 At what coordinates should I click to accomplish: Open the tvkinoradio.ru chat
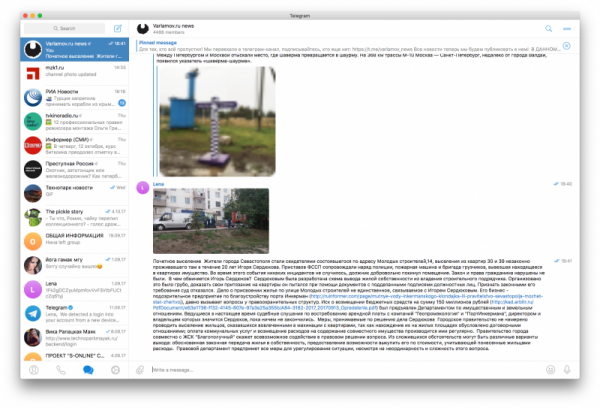(x=75, y=121)
